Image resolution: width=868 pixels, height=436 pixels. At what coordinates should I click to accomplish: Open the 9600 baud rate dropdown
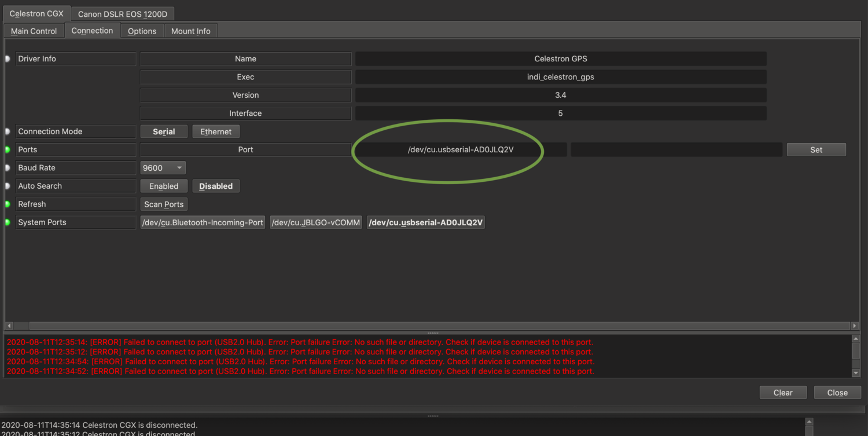(x=163, y=168)
